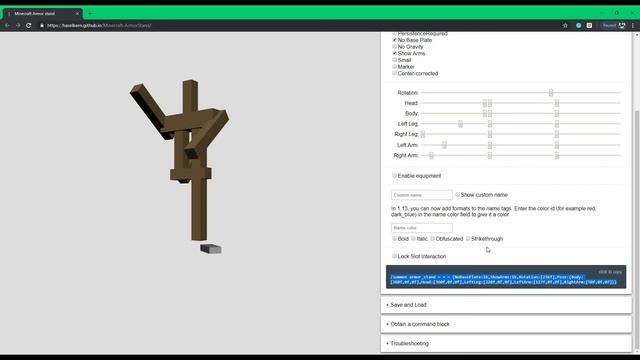Open the Chrome three-dot menu
The width and height of the screenshot is (640, 360).
coord(633,25)
